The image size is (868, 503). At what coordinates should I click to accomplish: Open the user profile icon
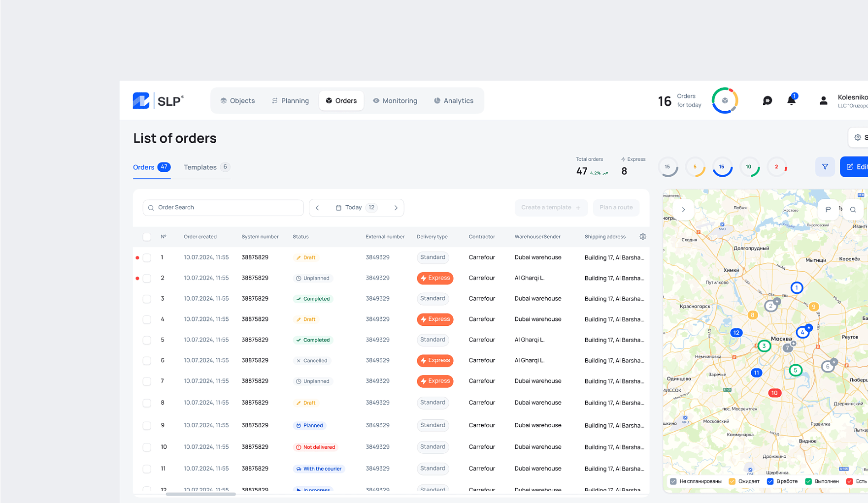pos(823,100)
